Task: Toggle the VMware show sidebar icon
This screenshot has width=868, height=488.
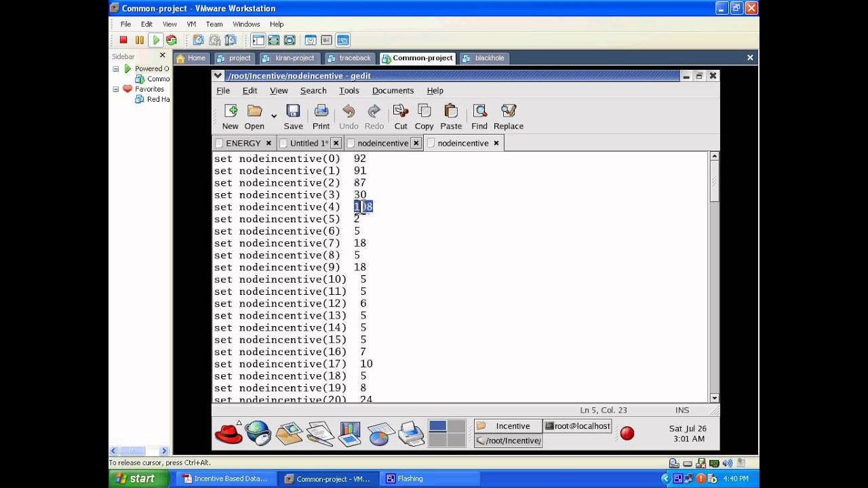Action: 258,40
